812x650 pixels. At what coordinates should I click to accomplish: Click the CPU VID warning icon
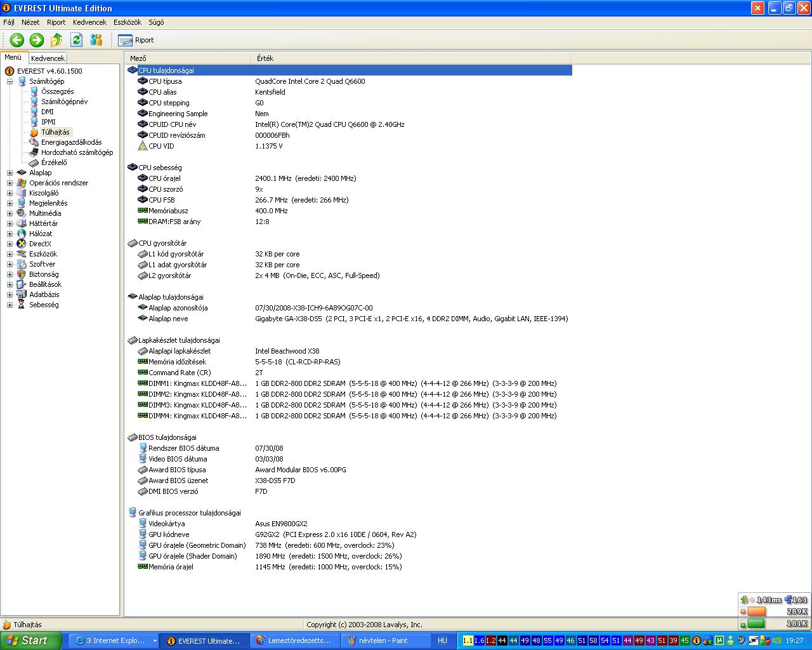click(143, 146)
